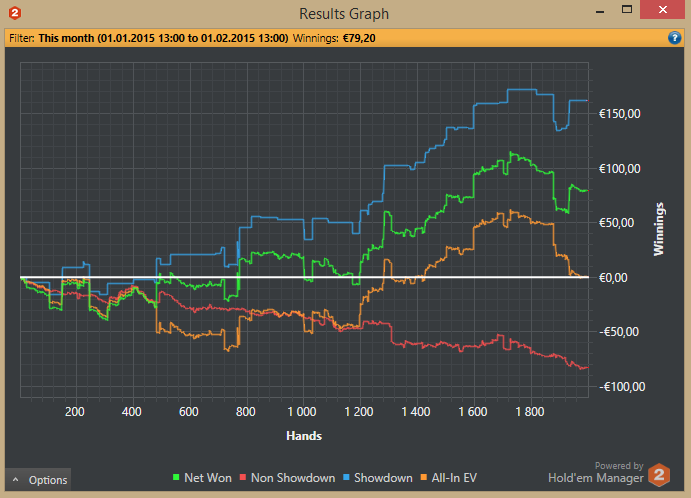Click the 1 400 hands axis label
Screen dimensions: 691x498
[x=416, y=412]
